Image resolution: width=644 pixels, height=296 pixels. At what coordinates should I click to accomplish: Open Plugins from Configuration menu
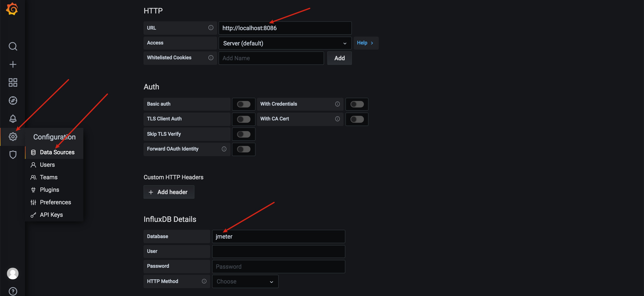(50, 190)
